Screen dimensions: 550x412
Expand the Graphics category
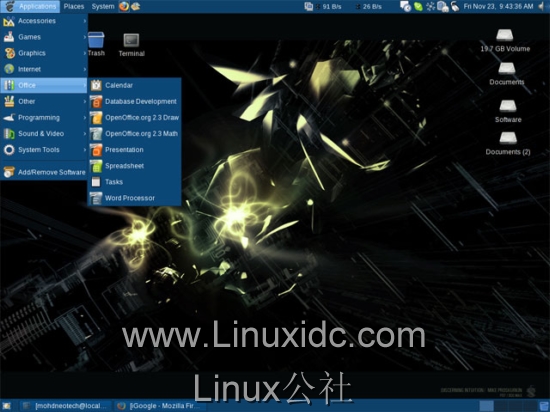point(44,53)
